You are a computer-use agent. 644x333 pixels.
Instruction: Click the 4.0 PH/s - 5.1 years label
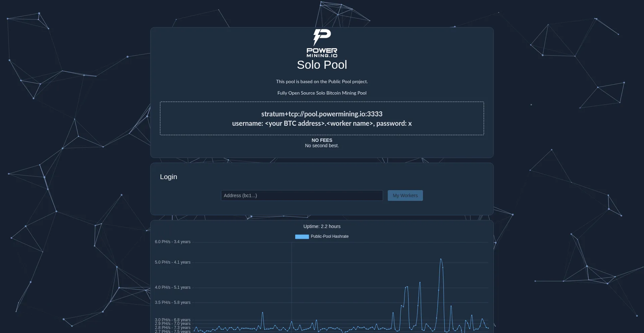coord(172,287)
